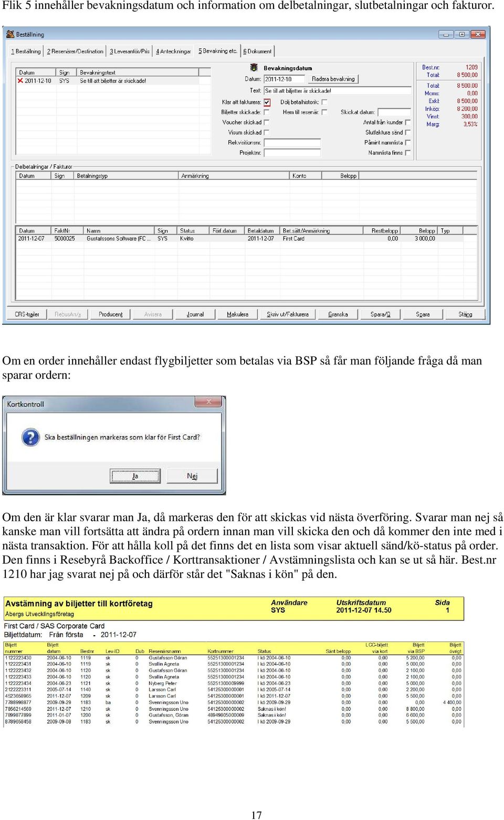Click the Producent button
This screenshot has height=820, width=504.
[110, 314]
